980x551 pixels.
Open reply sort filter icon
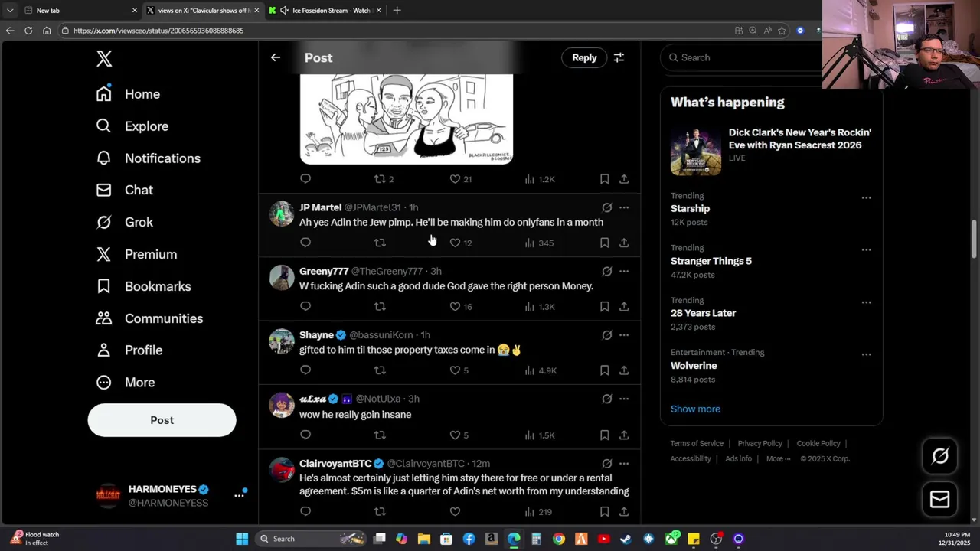619,57
